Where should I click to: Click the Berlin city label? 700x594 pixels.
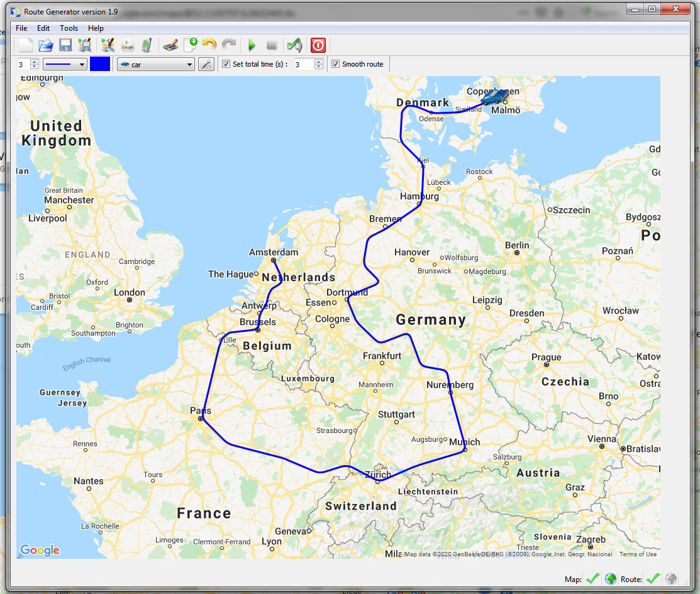517,245
